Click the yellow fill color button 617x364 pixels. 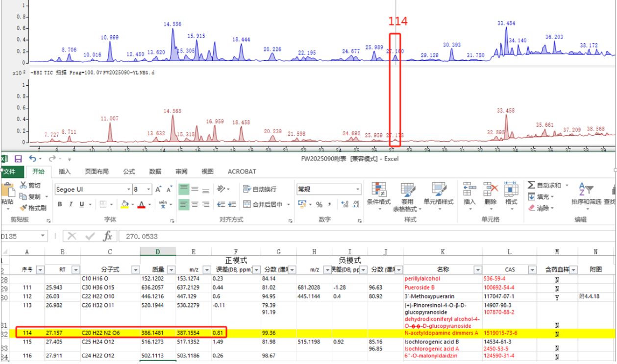point(124,204)
